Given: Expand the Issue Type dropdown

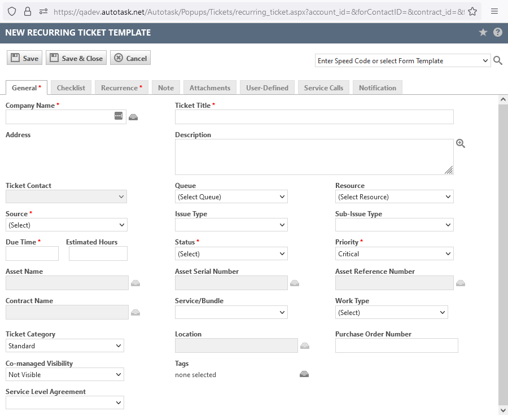Looking at the screenshot, I should coord(231,225).
